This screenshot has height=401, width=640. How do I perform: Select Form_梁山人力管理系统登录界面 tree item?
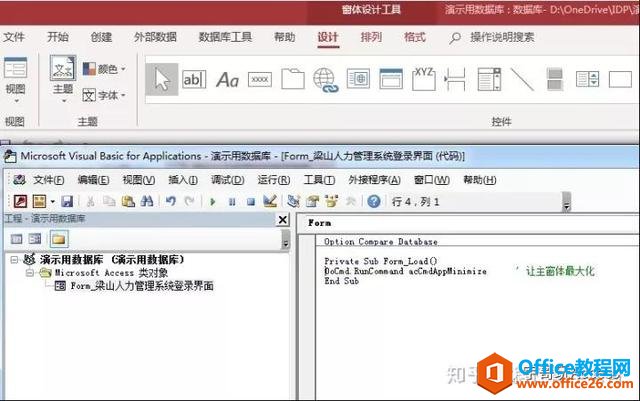click(142, 286)
